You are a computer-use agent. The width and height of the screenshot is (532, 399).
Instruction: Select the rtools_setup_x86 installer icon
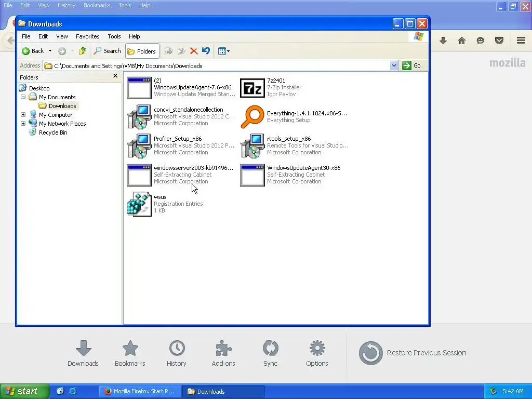(252, 146)
